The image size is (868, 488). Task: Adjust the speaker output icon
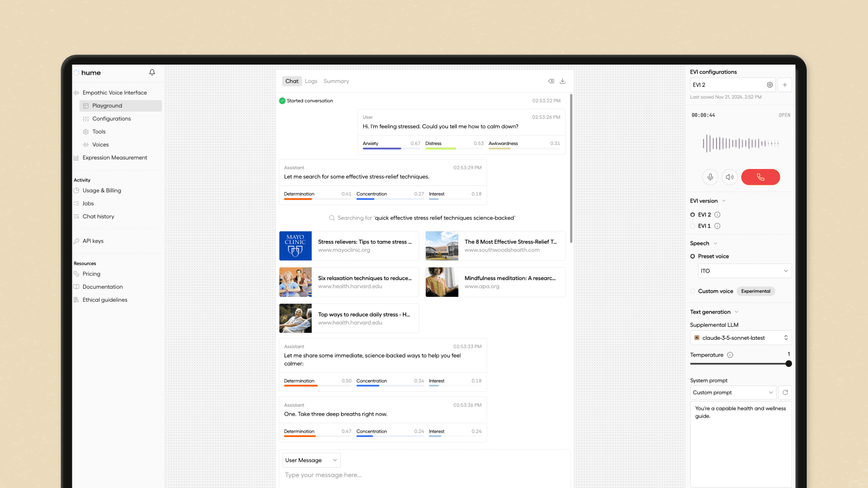[730, 177]
